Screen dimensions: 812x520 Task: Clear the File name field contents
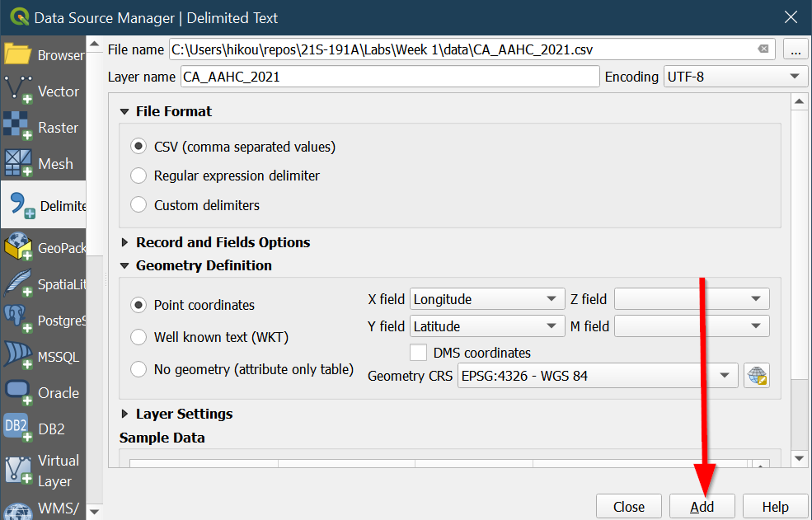coord(764,49)
